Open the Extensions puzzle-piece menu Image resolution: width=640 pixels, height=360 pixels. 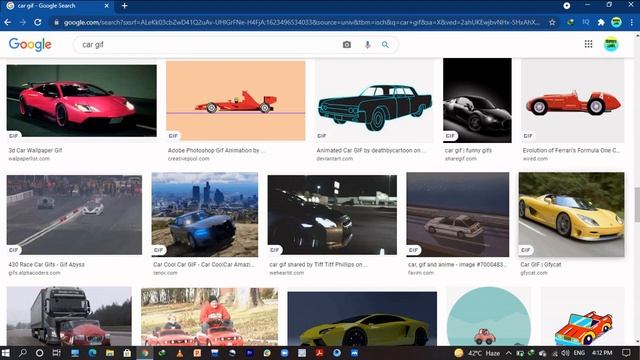(601, 22)
